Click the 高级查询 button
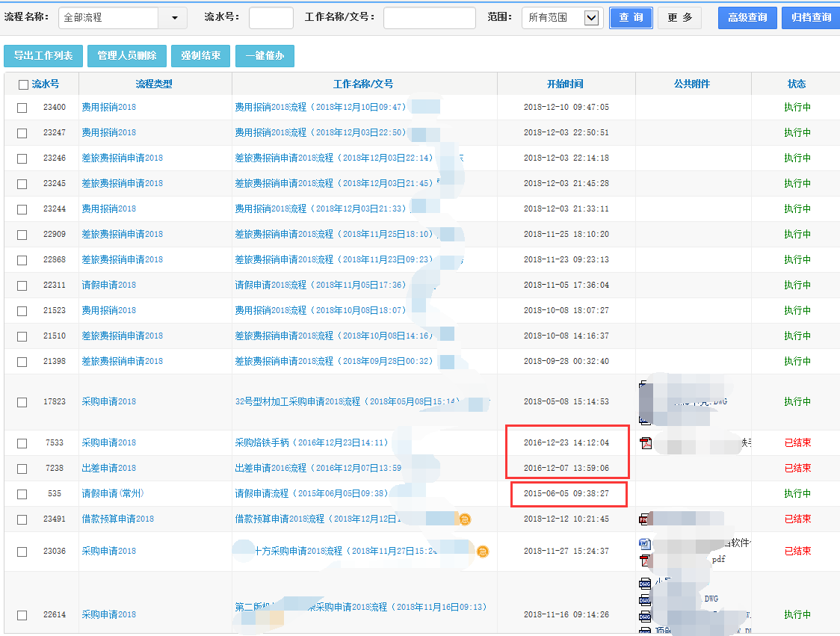The width and height of the screenshot is (840, 636). point(747,18)
